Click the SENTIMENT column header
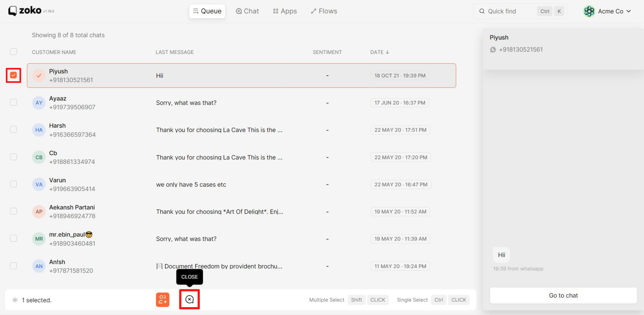 [x=327, y=52]
